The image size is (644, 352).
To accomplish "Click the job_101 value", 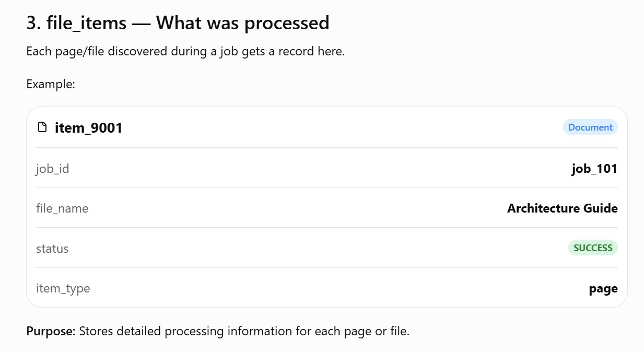I will click(595, 169).
